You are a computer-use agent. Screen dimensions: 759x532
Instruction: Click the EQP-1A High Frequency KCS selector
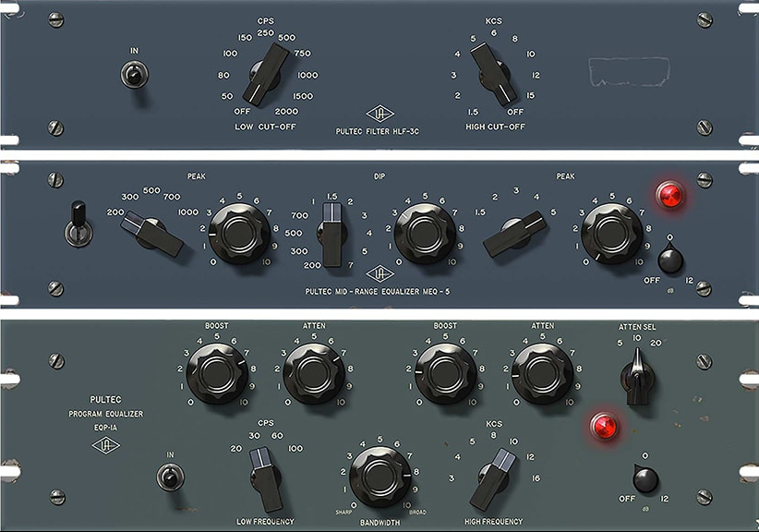[x=494, y=479]
